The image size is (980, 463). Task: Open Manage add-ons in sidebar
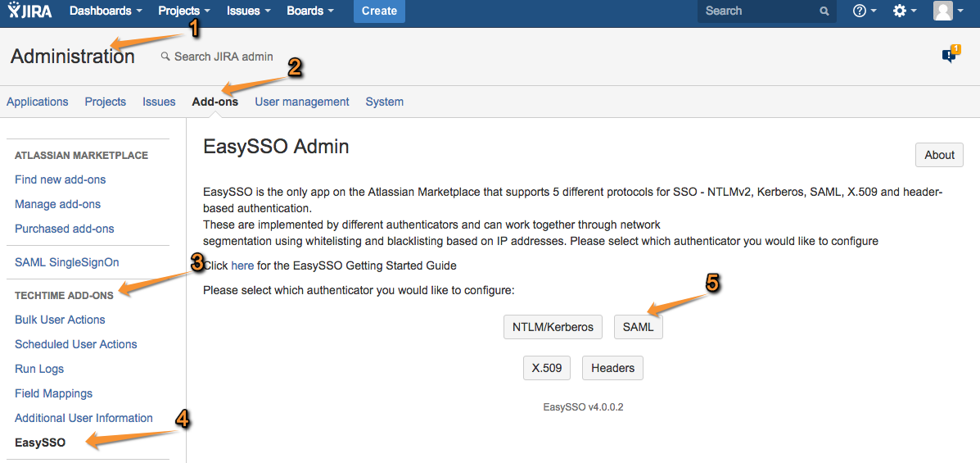(57, 204)
